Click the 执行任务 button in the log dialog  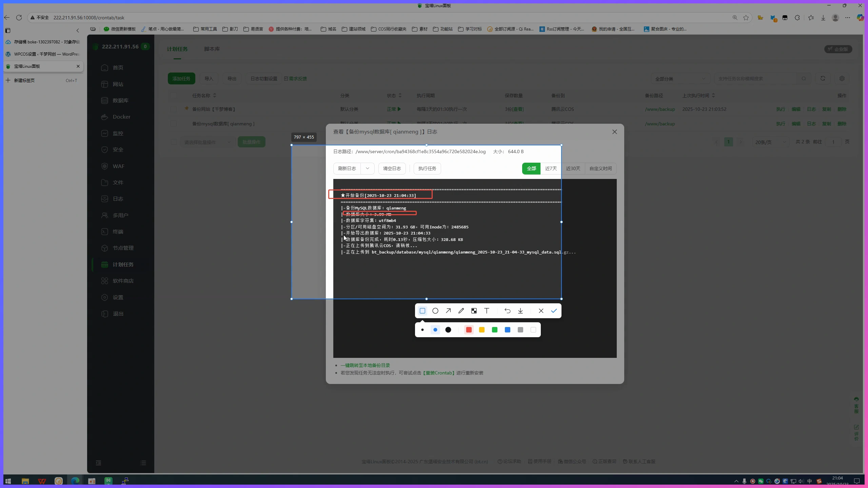427,168
